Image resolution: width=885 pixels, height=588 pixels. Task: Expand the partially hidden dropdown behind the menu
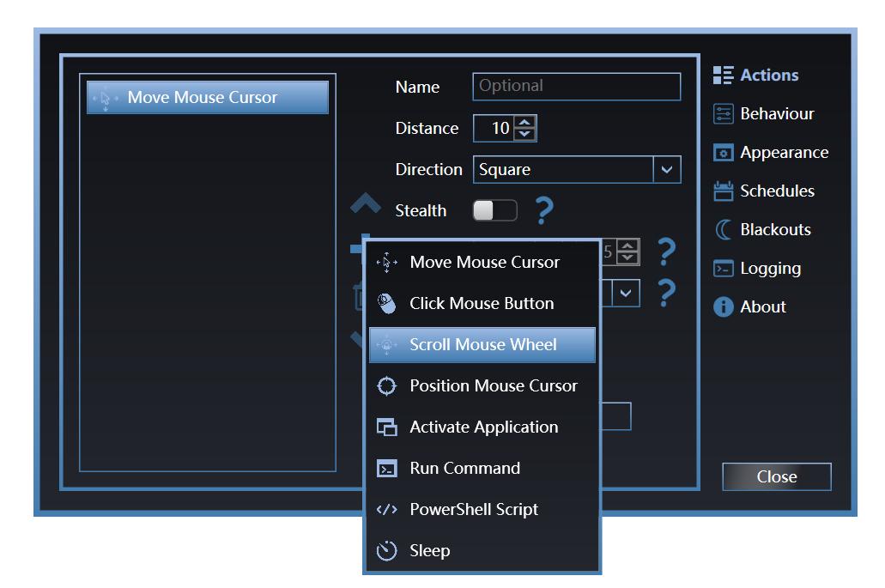[x=626, y=293]
